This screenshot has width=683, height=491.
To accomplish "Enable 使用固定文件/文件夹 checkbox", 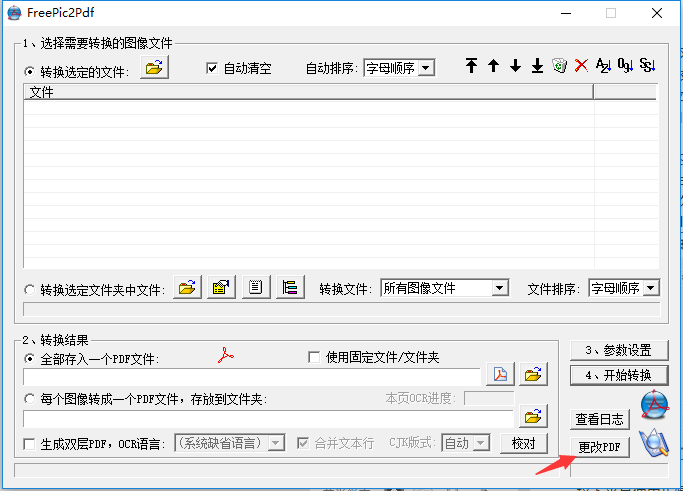I will coord(314,357).
